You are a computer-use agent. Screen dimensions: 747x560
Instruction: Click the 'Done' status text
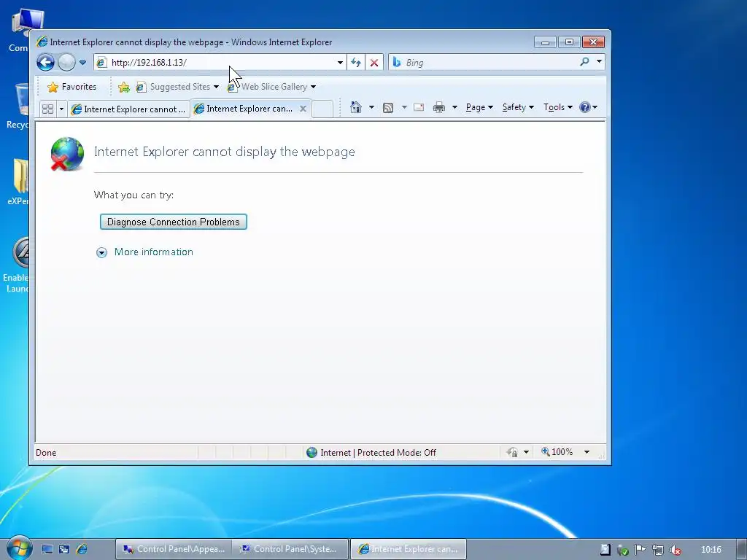46,452
